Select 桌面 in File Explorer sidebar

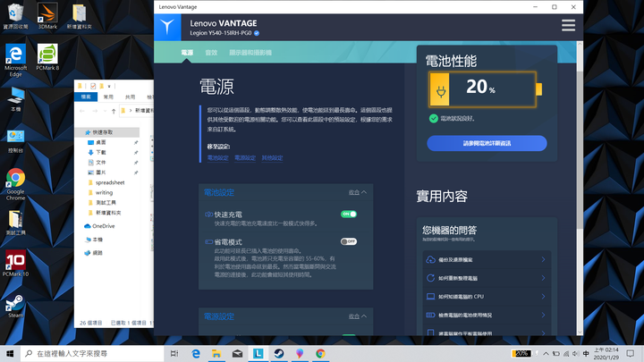[x=101, y=142]
